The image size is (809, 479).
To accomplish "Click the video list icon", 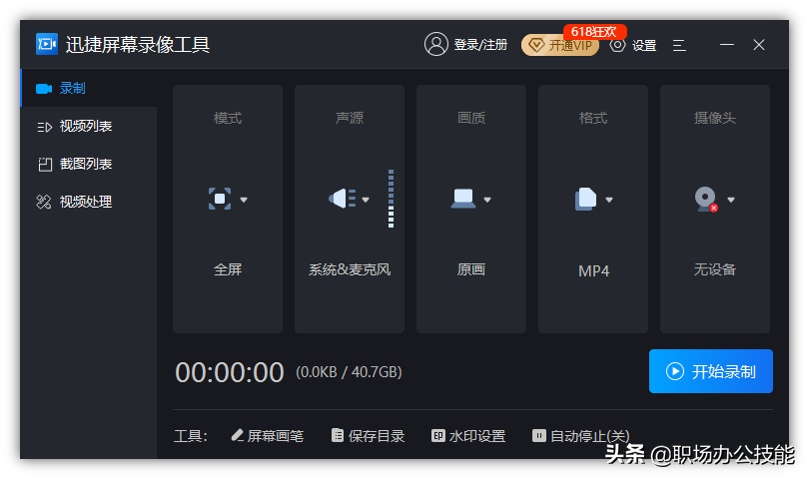I will coord(44,127).
